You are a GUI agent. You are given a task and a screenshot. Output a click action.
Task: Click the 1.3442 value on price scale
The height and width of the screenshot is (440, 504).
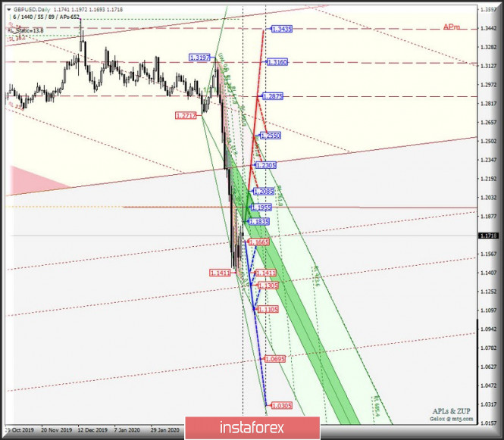[489, 29]
